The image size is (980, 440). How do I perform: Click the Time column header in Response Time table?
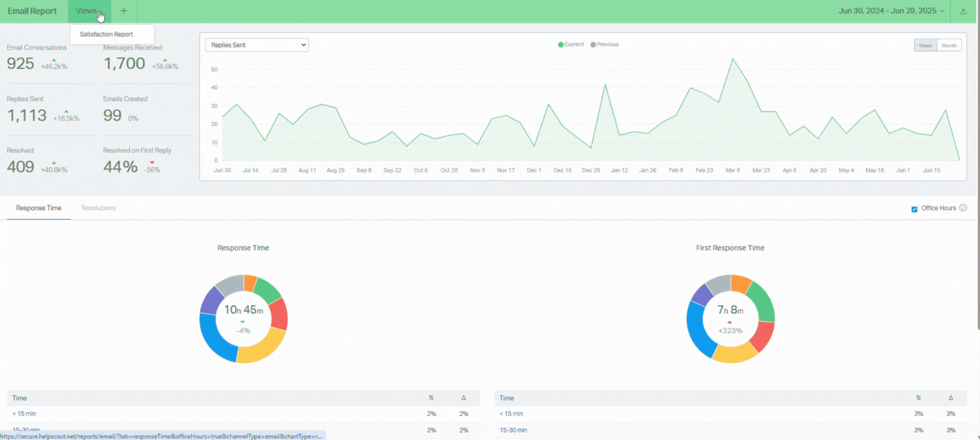click(20, 398)
